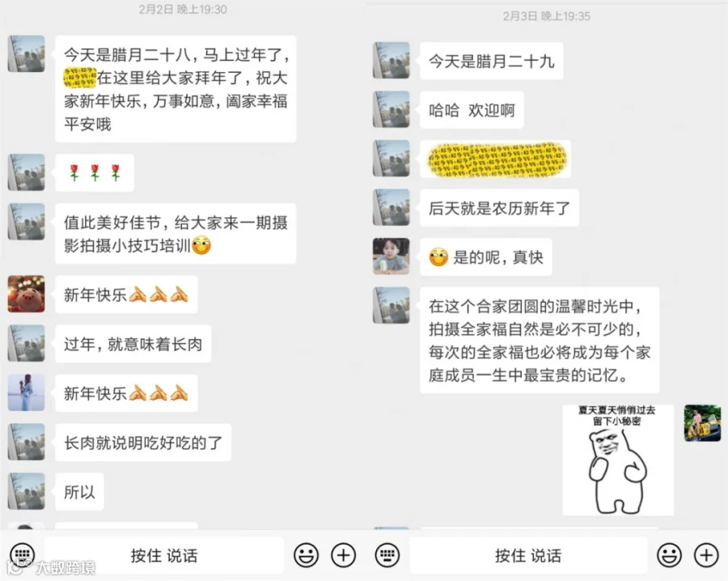Open emoji picker in left chat
This screenshot has height=581, width=728.
click(306, 554)
